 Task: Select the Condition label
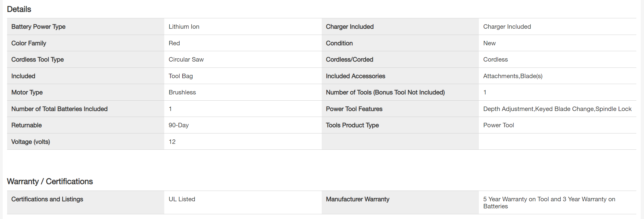pos(339,43)
